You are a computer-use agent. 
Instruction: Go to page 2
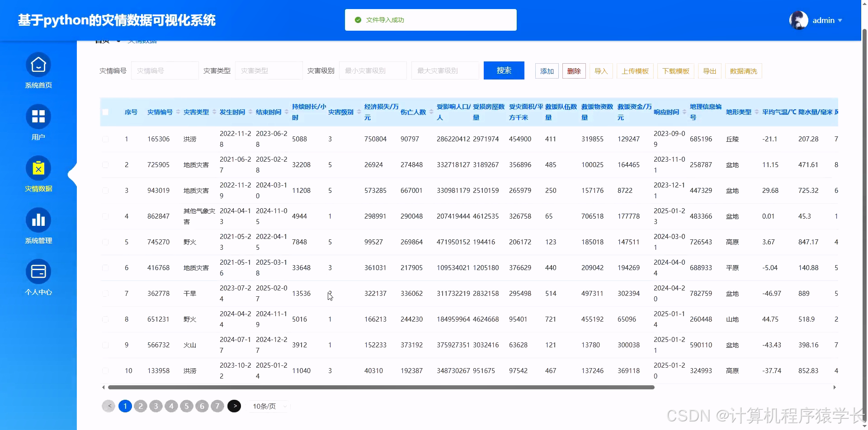click(141, 406)
